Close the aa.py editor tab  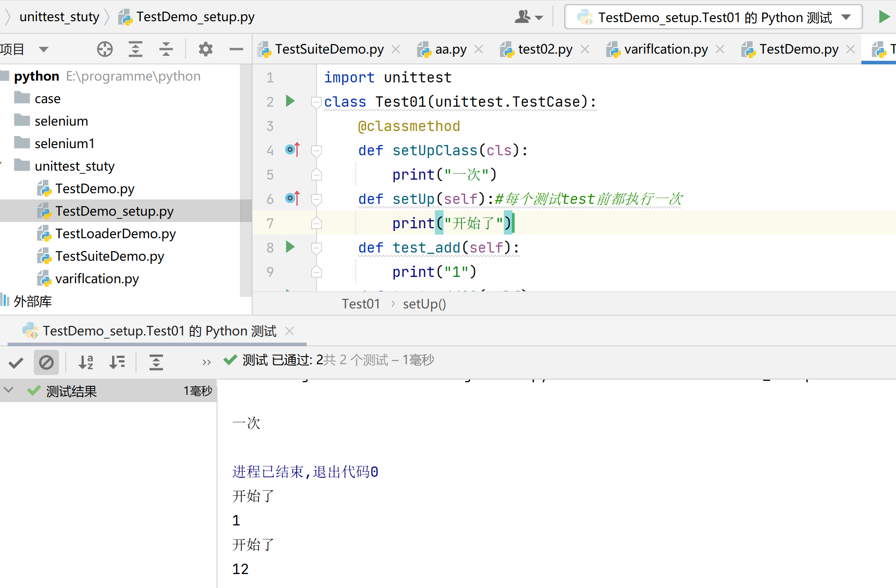479,49
